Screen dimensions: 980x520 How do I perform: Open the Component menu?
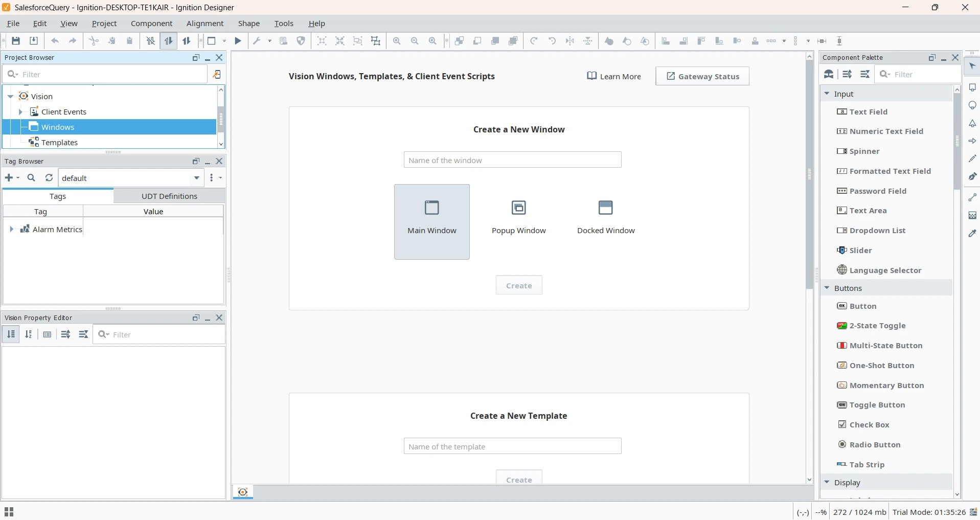pyautogui.click(x=151, y=24)
